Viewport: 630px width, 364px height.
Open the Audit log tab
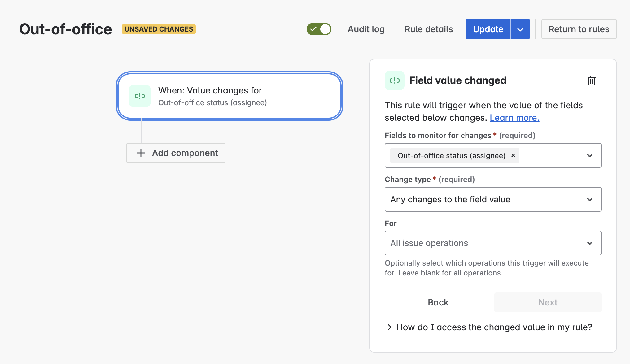click(x=366, y=29)
